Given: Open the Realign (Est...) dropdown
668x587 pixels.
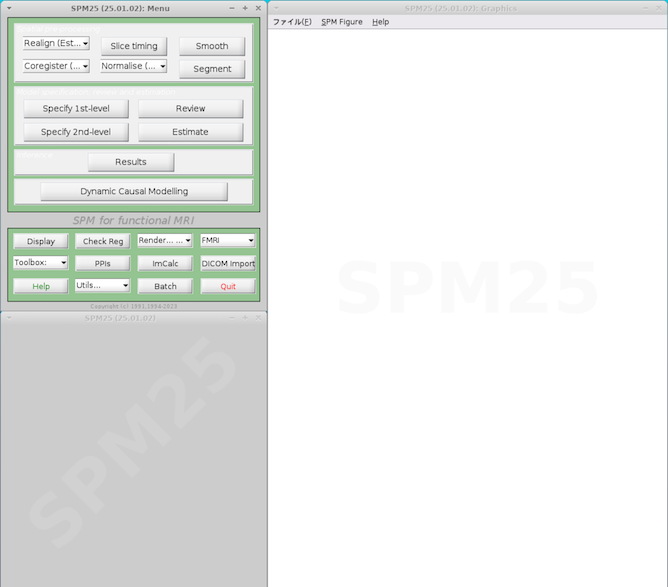Looking at the screenshot, I should [x=56, y=43].
